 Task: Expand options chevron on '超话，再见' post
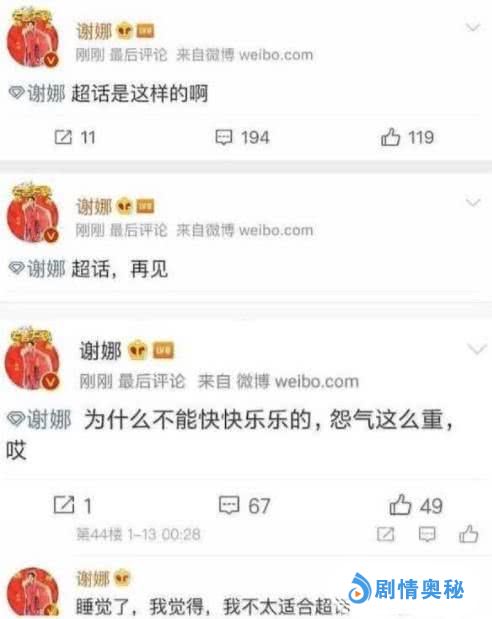(473, 203)
